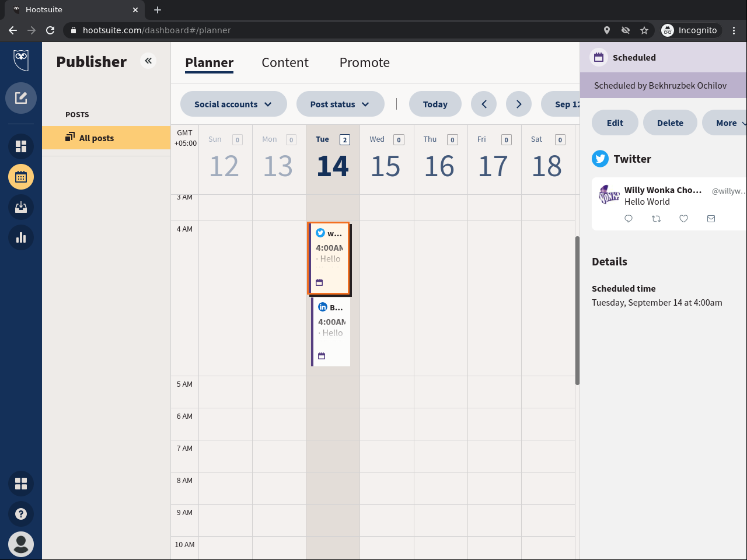
Task: Open the Analytics bar chart icon
Action: [x=21, y=237]
